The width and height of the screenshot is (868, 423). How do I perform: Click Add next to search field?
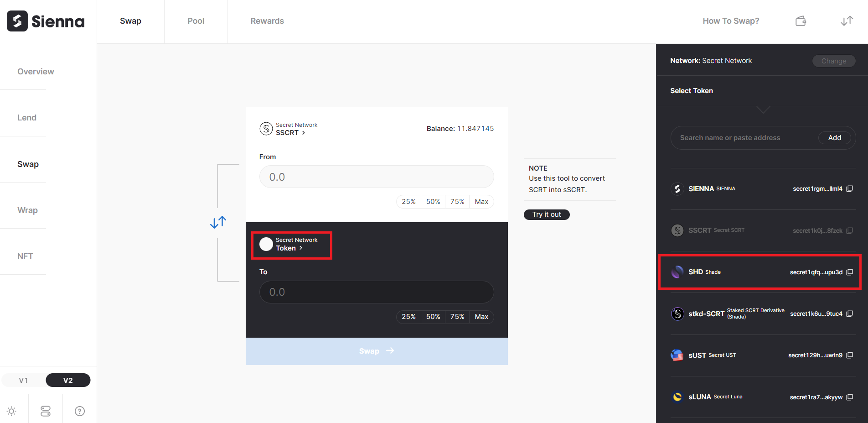[x=835, y=138]
